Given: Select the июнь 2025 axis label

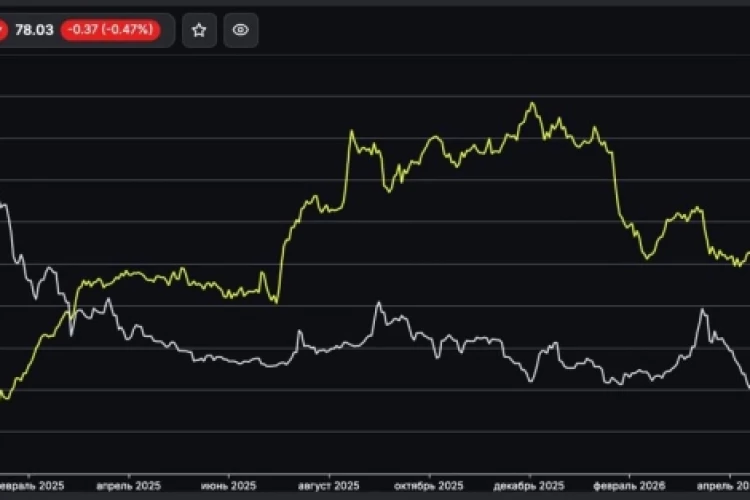Looking at the screenshot, I should pos(229,486).
